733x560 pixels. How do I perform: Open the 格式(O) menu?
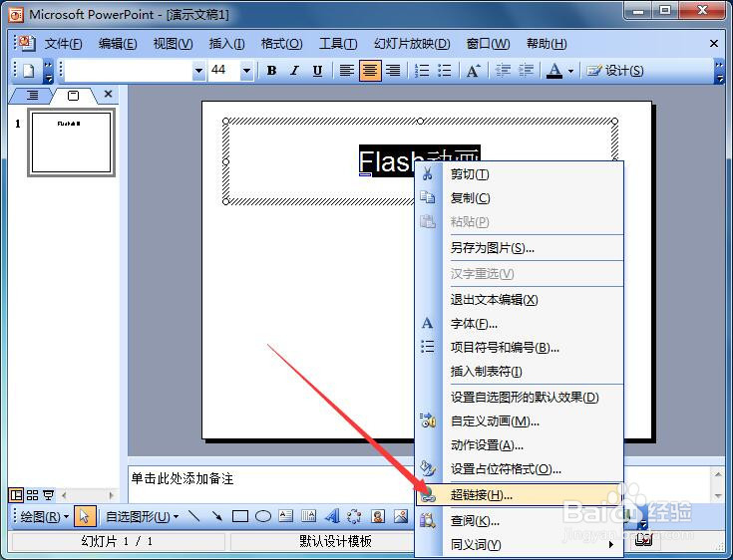click(x=281, y=44)
